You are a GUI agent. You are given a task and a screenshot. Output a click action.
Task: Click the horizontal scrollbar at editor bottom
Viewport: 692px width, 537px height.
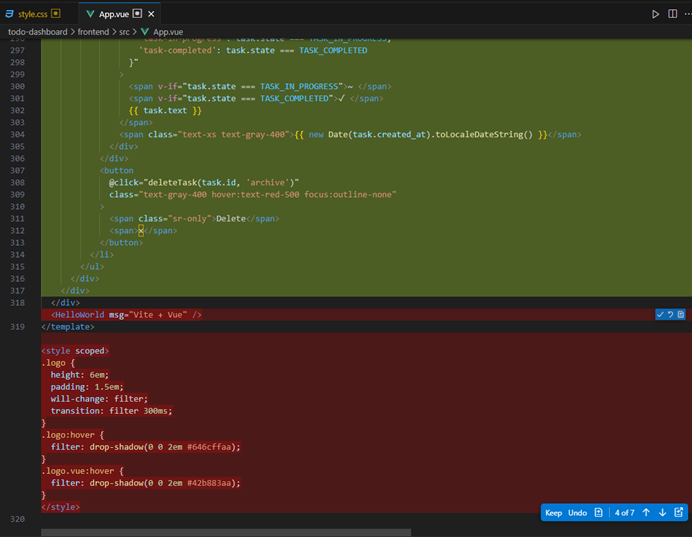pos(225,532)
